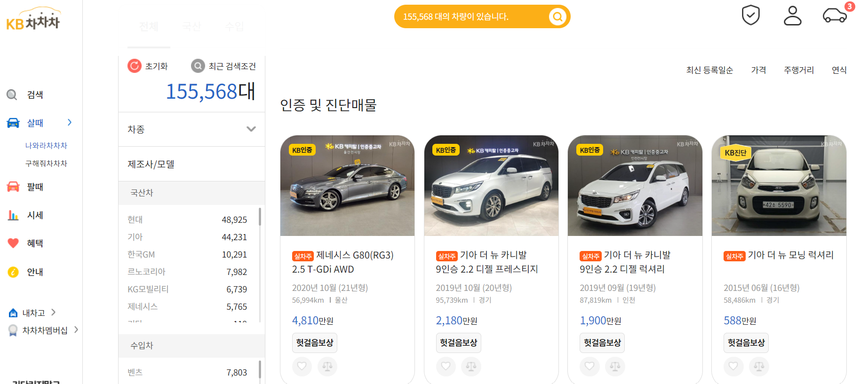
Task: Click the sidebar 검색 magnifier icon
Action: click(12, 94)
